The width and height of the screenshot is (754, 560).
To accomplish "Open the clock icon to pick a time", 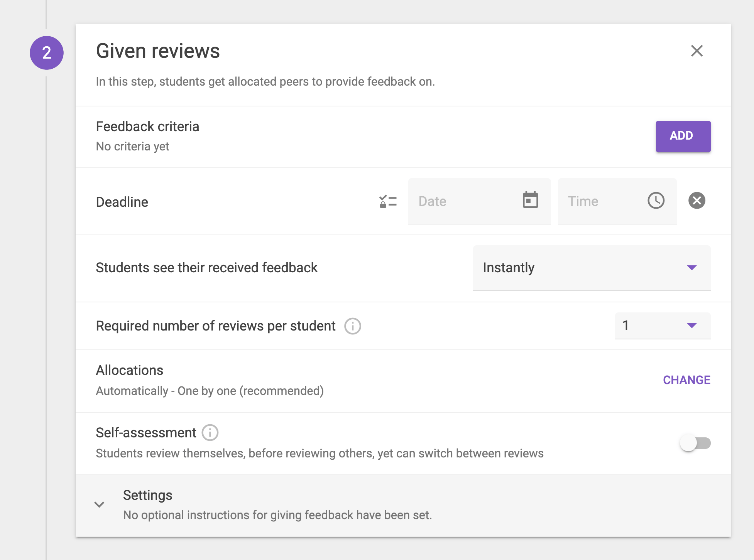I will [x=656, y=200].
